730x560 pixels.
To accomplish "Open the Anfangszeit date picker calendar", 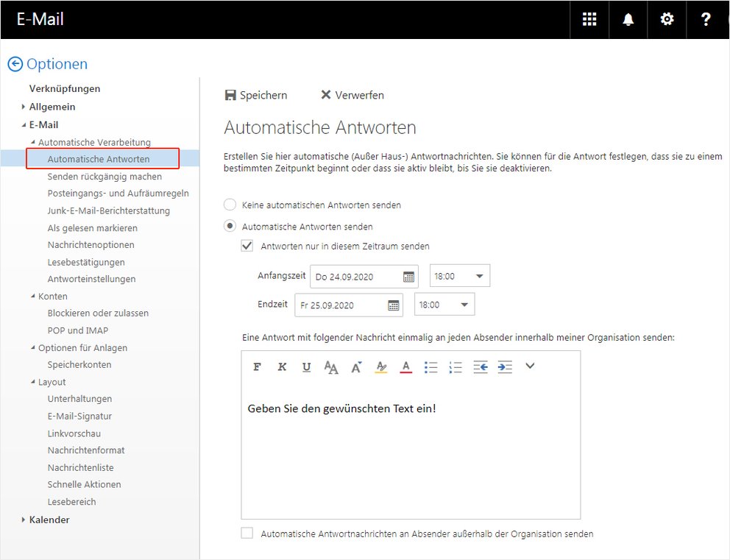I will (x=408, y=276).
